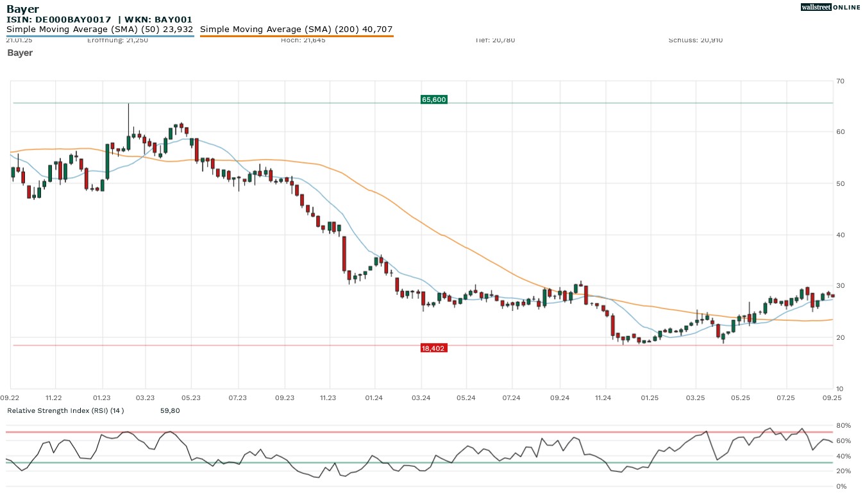865x504 pixels.
Task: Click the 21.01.25 date readout
Action: click(19, 40)
